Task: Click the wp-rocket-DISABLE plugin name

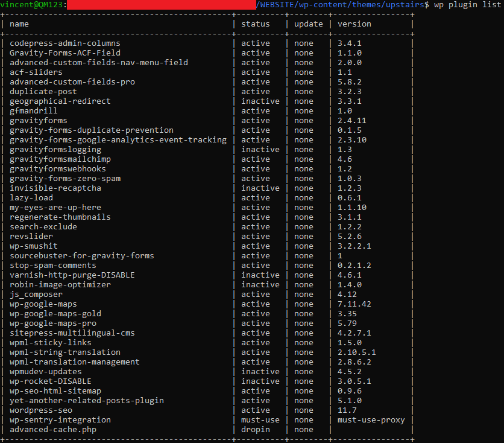Action: [x=51, y=381]
